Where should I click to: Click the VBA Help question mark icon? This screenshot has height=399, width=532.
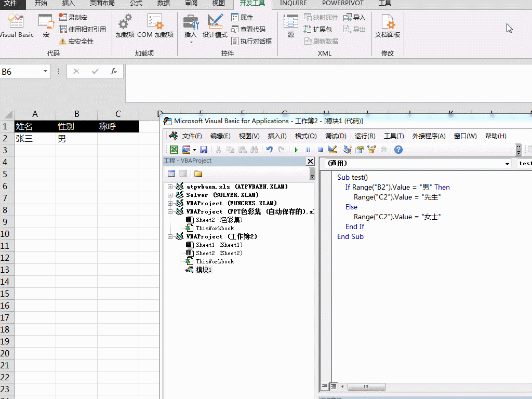(398, 150)
